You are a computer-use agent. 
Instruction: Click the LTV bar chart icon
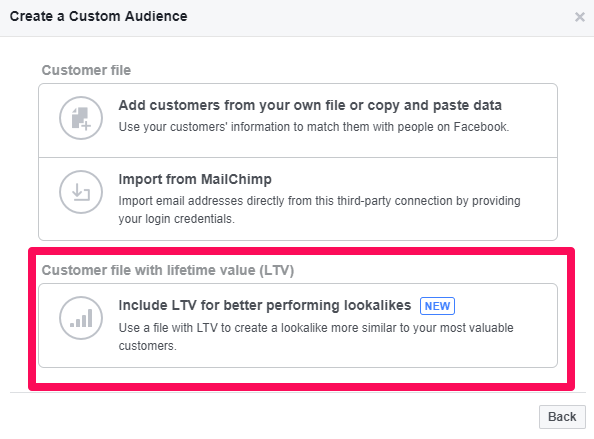[x=81, y=318]
